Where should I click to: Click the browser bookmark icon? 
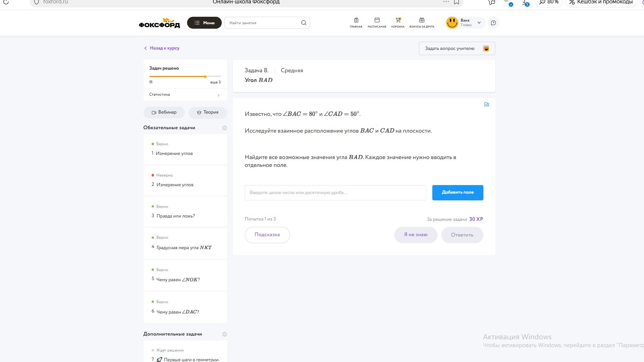[457, 2]
